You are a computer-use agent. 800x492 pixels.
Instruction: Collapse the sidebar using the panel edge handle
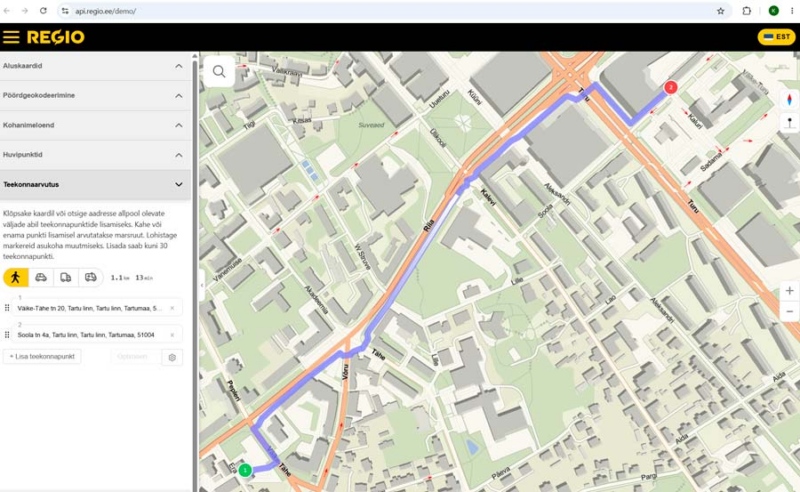202,285
